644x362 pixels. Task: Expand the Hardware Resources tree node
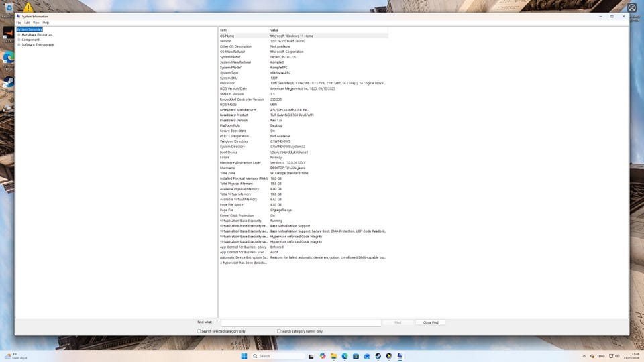click(x=19, y=34)
